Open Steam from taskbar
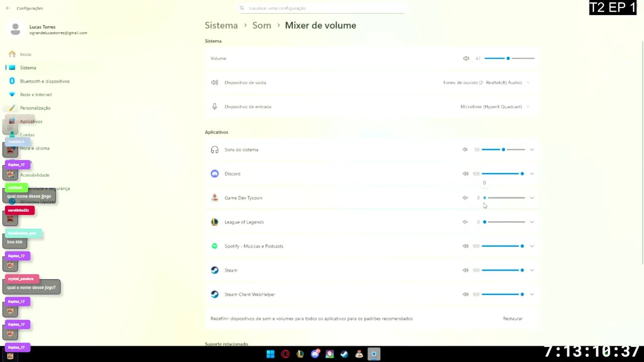Screen dimensions: 644x362 tap(344, 354)
